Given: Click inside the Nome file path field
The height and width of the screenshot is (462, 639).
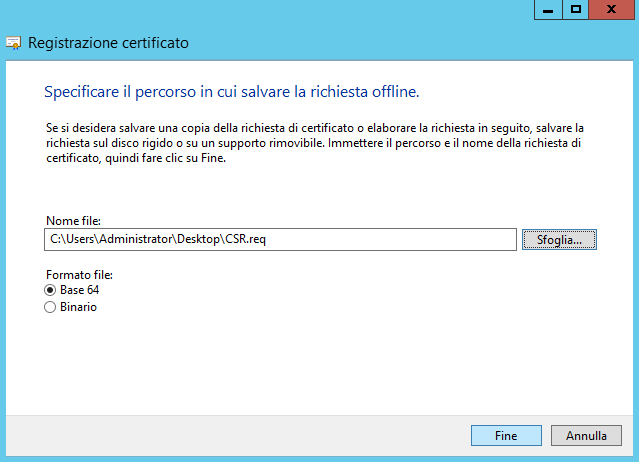Looking at the screenshot, I should pyautogui.click(x=350, y=240).
